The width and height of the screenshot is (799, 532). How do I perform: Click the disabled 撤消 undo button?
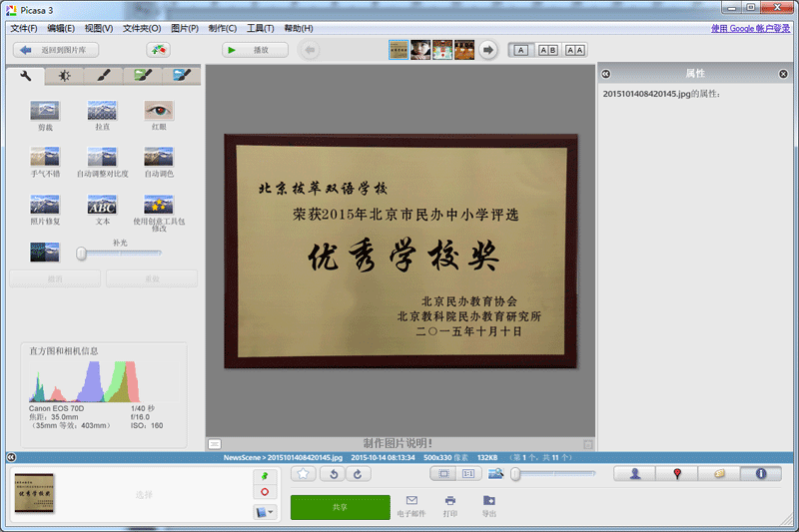coord(55,279)
